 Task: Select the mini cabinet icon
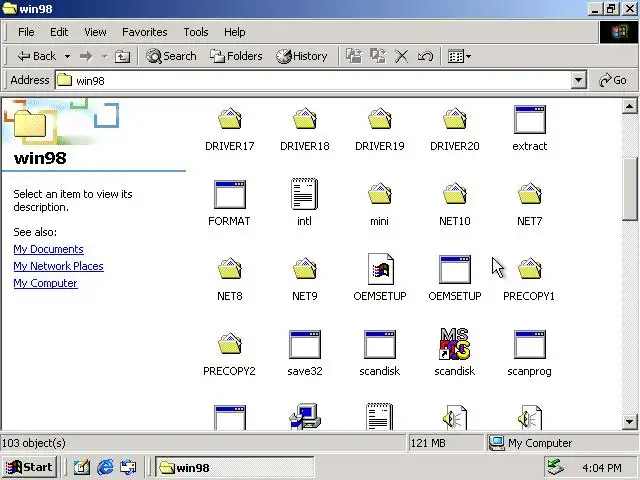click(380, 194)
